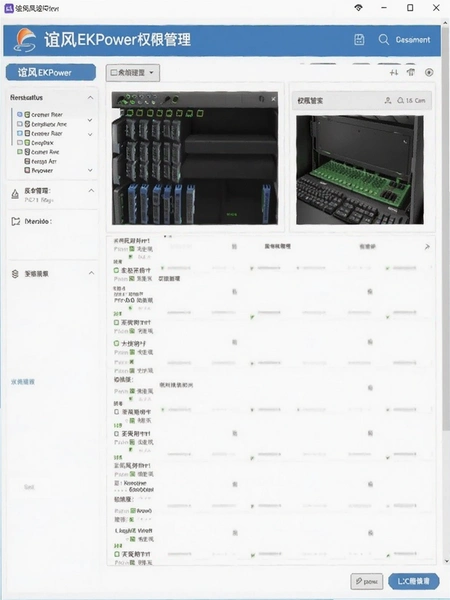
Task: Click the app icon in the title bar
Action: click(x=8, y=8)
